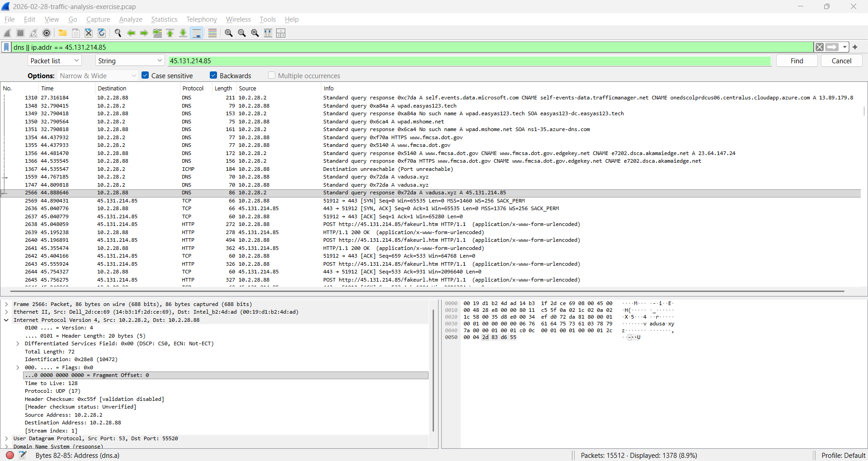Click the packet list horizontal scrollbar
The width and height of the screenshot is (868, 461).
[427, 291]
